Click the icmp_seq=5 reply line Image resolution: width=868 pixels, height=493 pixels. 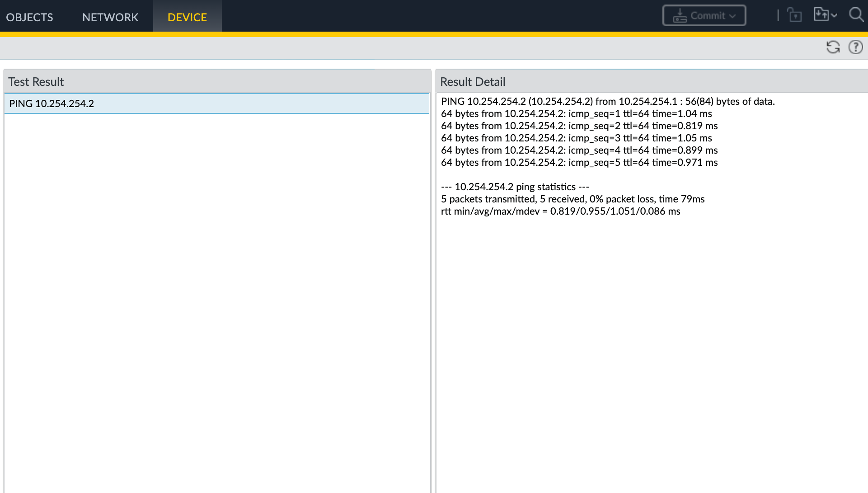pyautogui.click(x=579, y=163)
